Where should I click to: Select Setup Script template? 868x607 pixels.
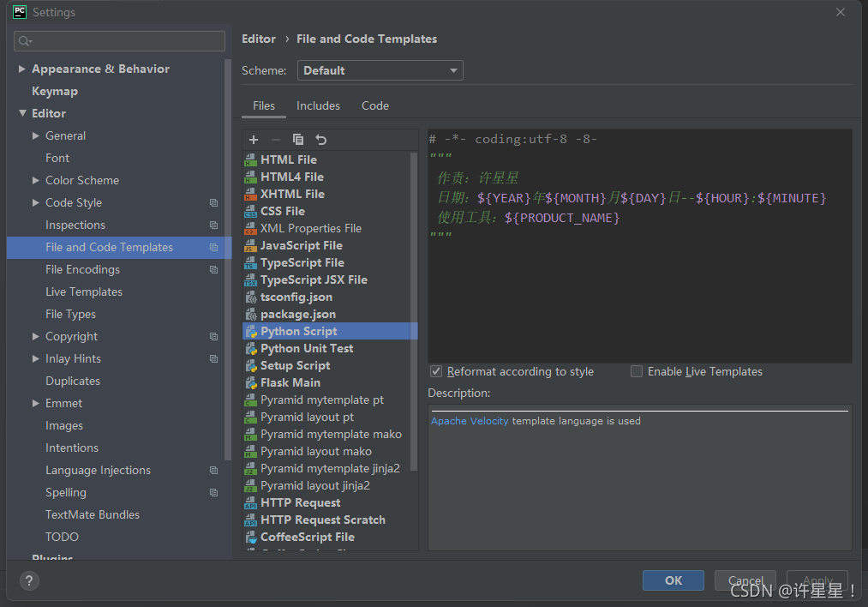[x=330, y=365]
